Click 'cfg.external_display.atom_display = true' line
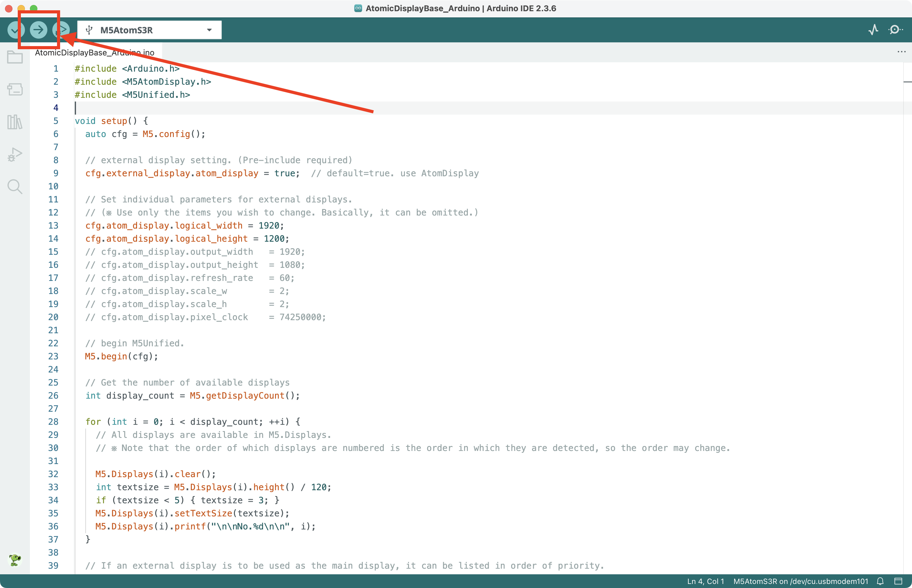Screen dimensions: 912x588 pos(192,173)
